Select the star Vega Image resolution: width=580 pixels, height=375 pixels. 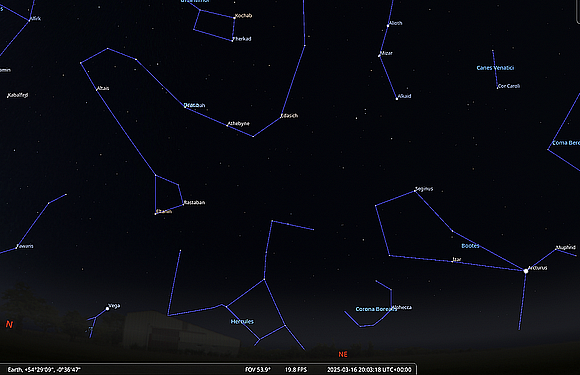108,308
